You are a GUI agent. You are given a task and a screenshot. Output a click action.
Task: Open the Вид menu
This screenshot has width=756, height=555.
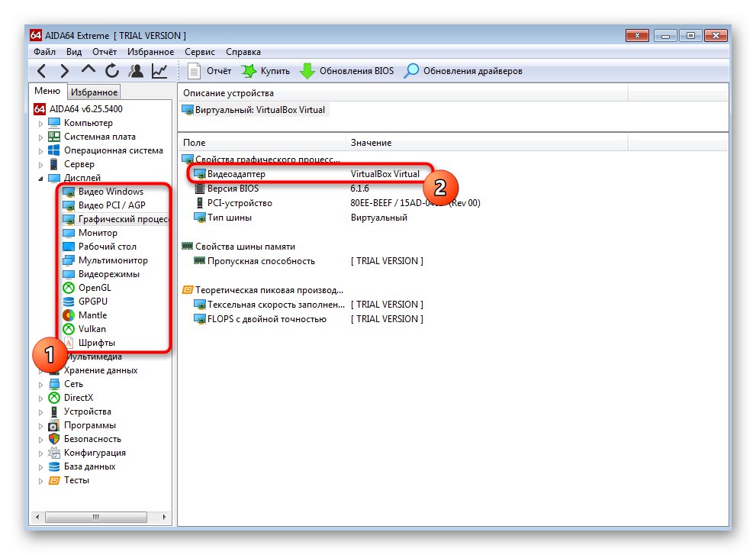[74, 52]
